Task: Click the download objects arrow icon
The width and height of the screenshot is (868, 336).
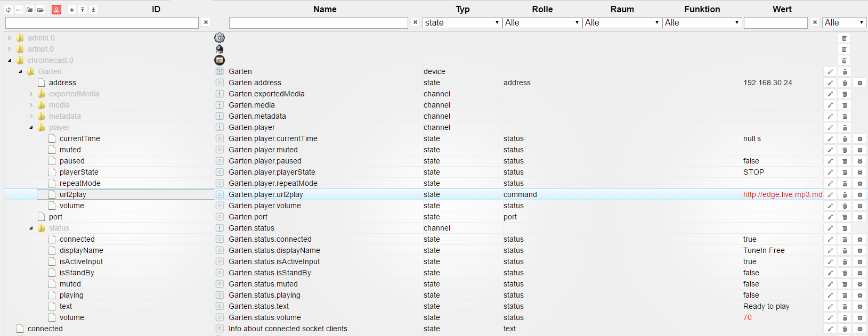Action: (93, 10)
